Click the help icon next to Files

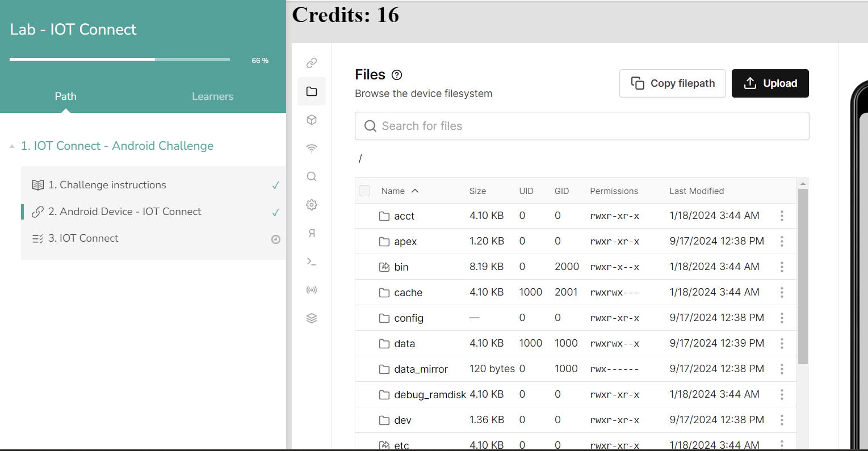click(397, 75)
